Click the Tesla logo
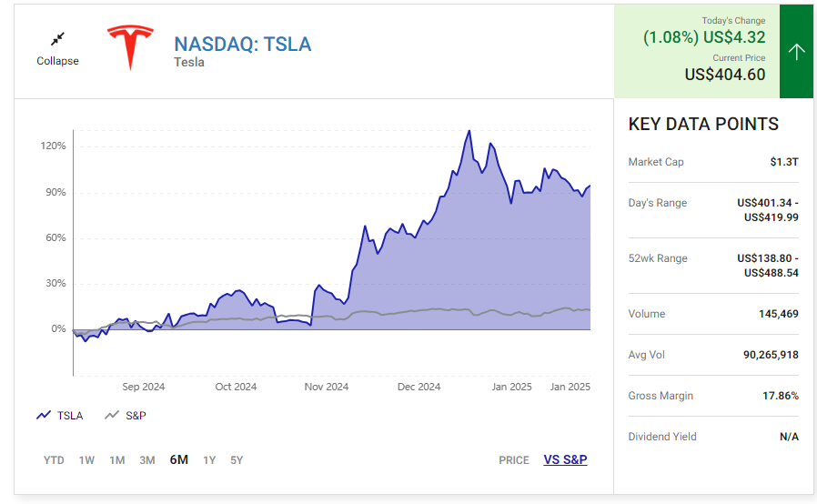This screenshot has width=817, height=504. tap(130, 47)
